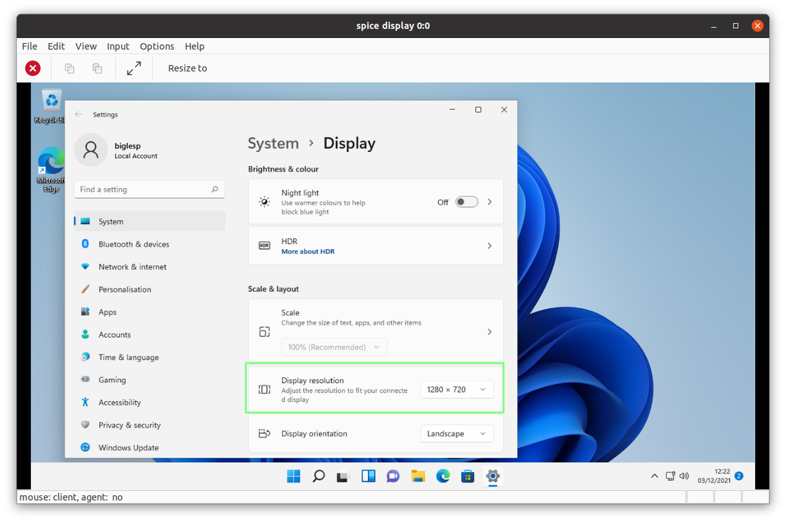Click the More about HDR link

pos(308,251)
